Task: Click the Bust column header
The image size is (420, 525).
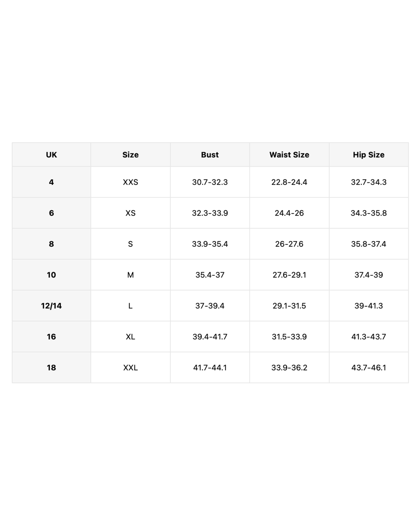Action: pos(210,155)
